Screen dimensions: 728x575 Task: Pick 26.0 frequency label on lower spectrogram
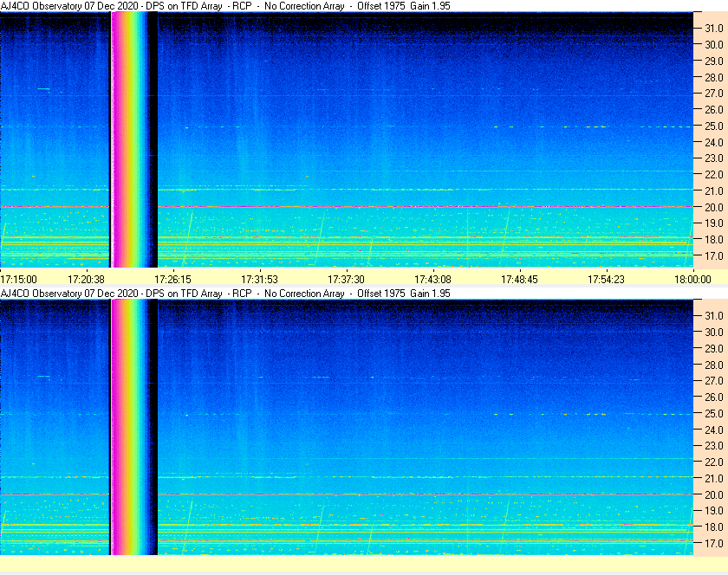[x=714, y=397]
